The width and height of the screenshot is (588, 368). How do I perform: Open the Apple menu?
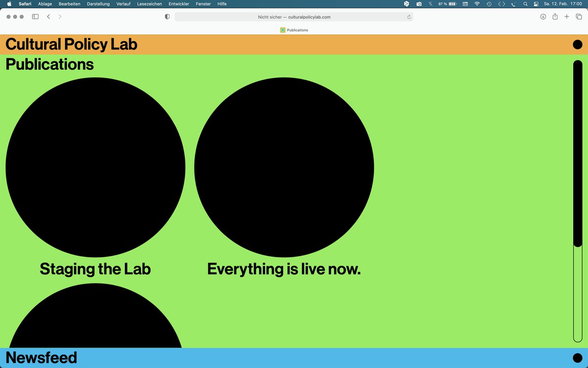click(9, 3)
